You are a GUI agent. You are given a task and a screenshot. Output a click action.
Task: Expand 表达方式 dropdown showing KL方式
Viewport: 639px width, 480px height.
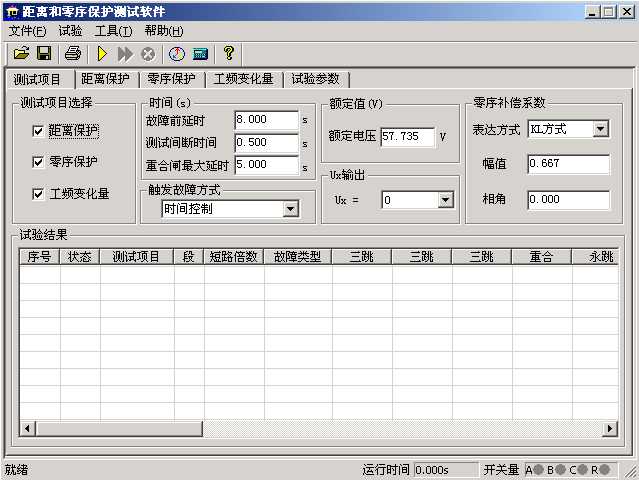(601, 129)
